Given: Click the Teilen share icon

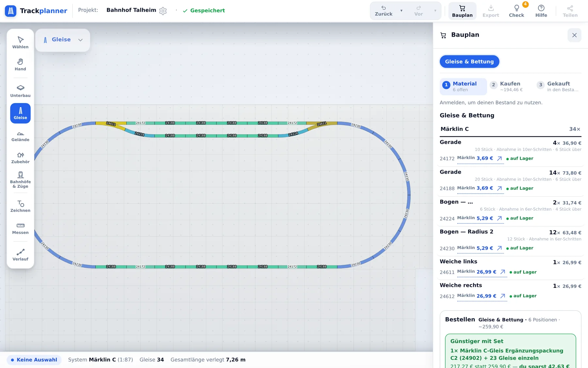Looking at the screenshot, I should pos(570,11).
